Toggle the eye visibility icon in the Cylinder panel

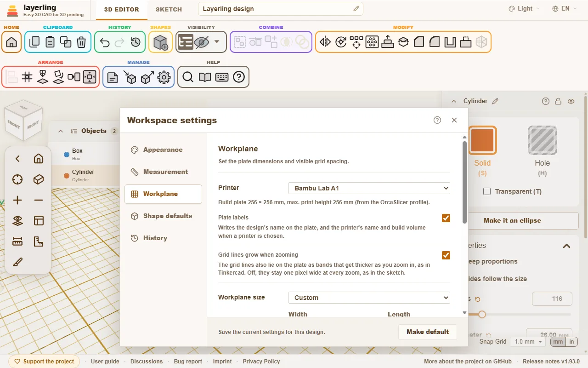[x=571, y=101]
